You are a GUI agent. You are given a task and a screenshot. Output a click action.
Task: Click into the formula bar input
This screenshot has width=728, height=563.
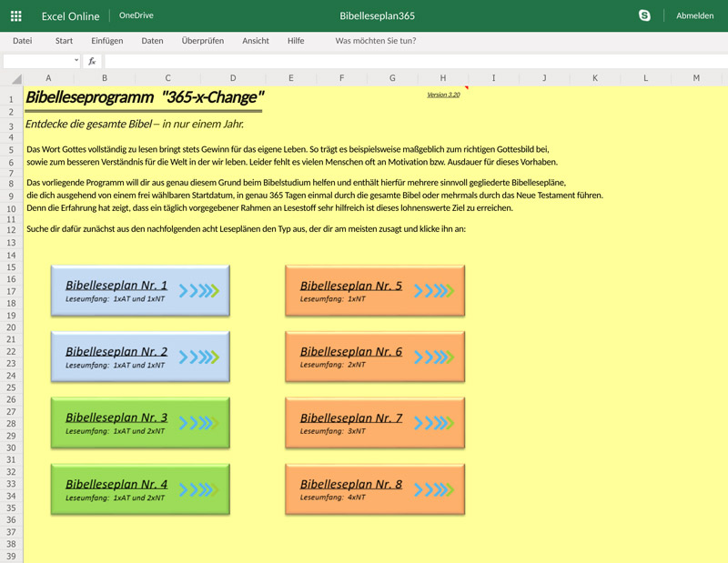tap(409, 61)
